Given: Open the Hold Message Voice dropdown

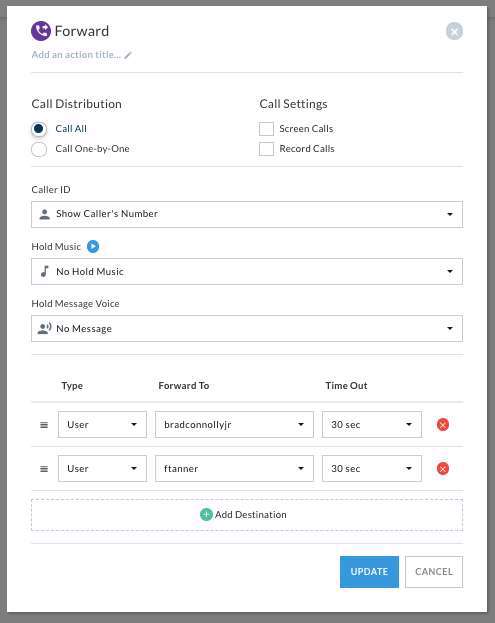Looking at the screenshot, I should pos(247,329).
